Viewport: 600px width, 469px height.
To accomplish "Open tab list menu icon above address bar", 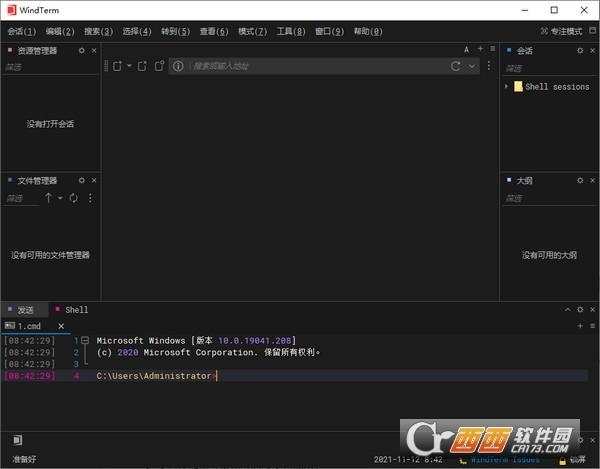I will [493, 49].
